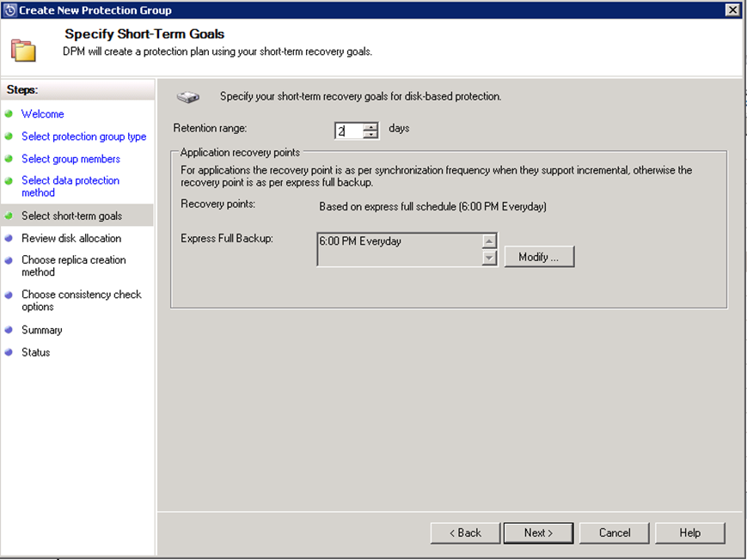Viewport: 747px width, 560px height.
Task: Click the Based on express full schedule text
Action: click(x=432, y=207)
